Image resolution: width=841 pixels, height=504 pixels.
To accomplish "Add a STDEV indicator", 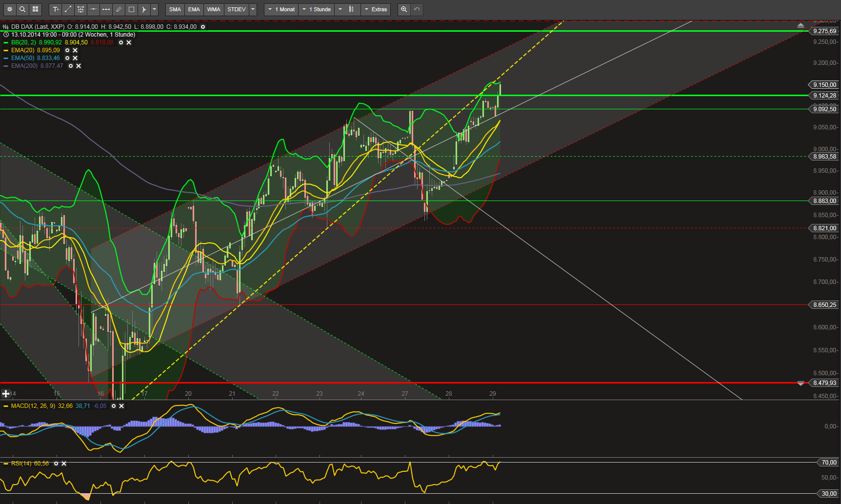I will [237, 9].
